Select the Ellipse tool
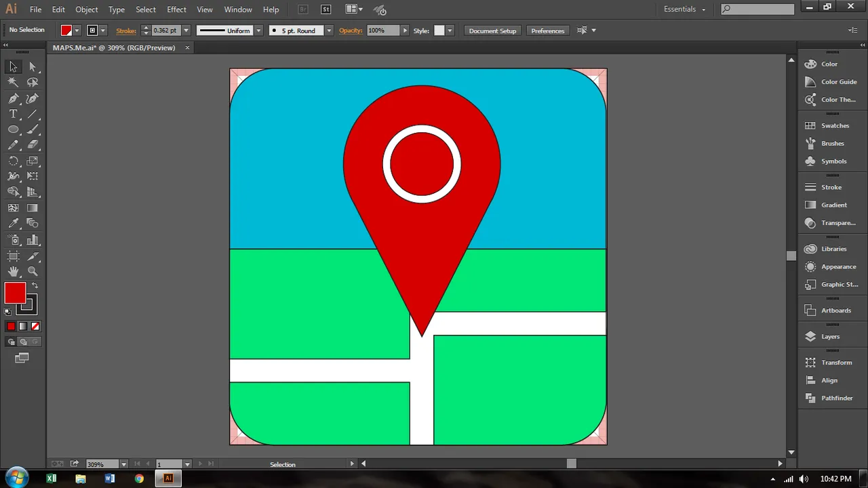868x488 pixels. point(13,129)
